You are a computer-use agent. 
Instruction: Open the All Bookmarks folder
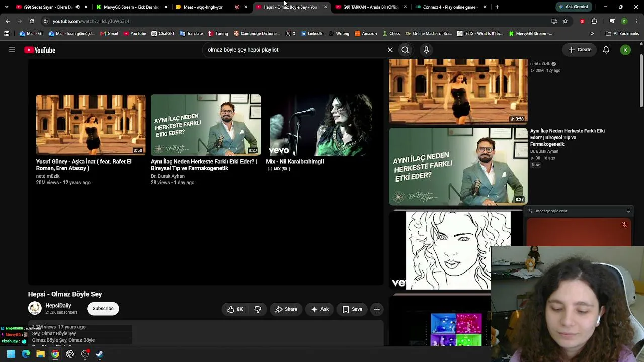[622, 34]
